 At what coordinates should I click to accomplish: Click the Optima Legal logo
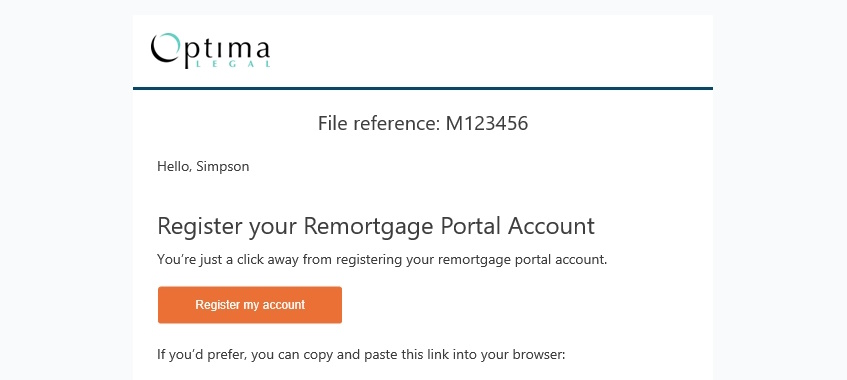211,50
